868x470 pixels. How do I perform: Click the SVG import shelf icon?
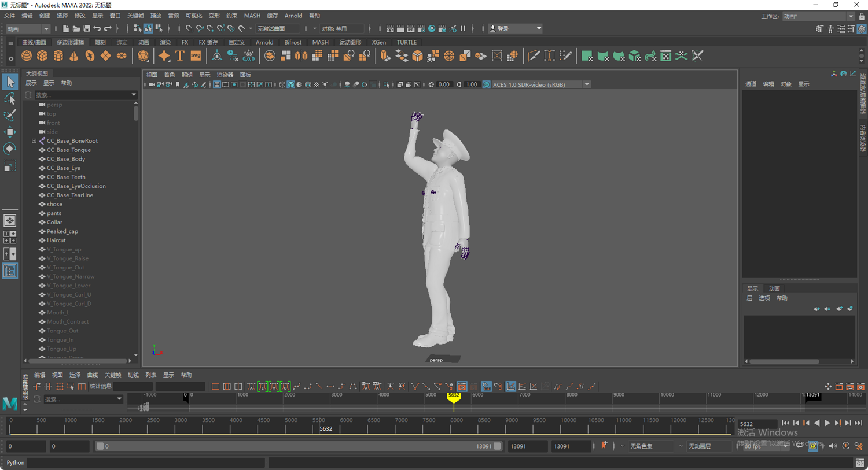coord(196,56)
